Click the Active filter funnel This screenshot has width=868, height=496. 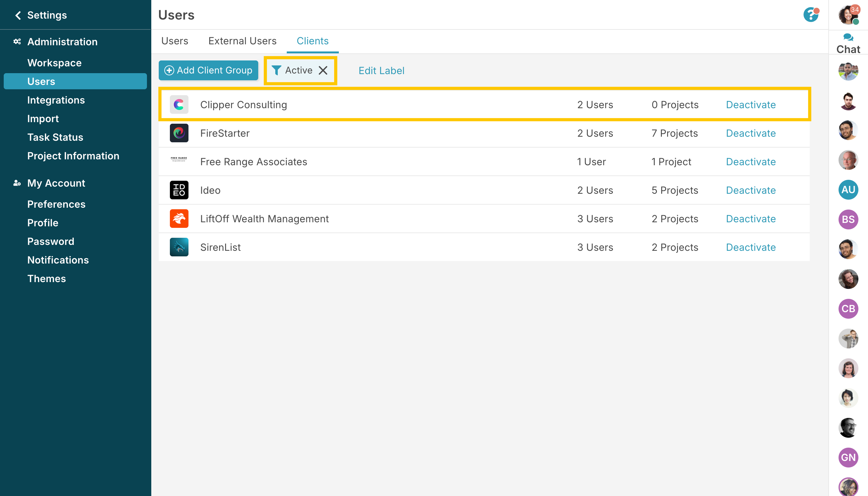[x=276, y=70]
